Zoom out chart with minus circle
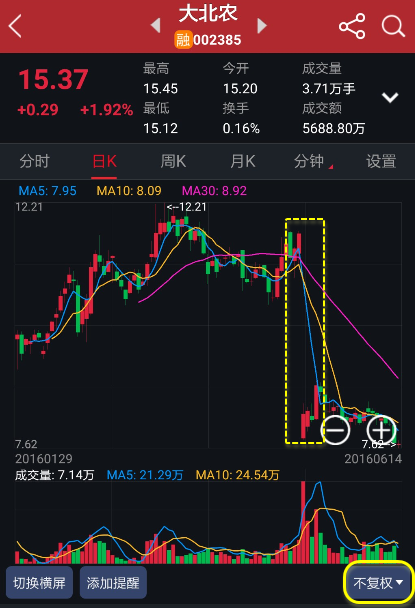This screenshot has height=608, width=415. point(335,430)
